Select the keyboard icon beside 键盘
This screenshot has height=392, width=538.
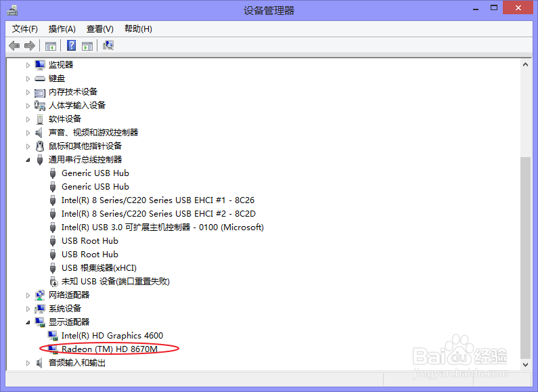(x=40, y=79)
